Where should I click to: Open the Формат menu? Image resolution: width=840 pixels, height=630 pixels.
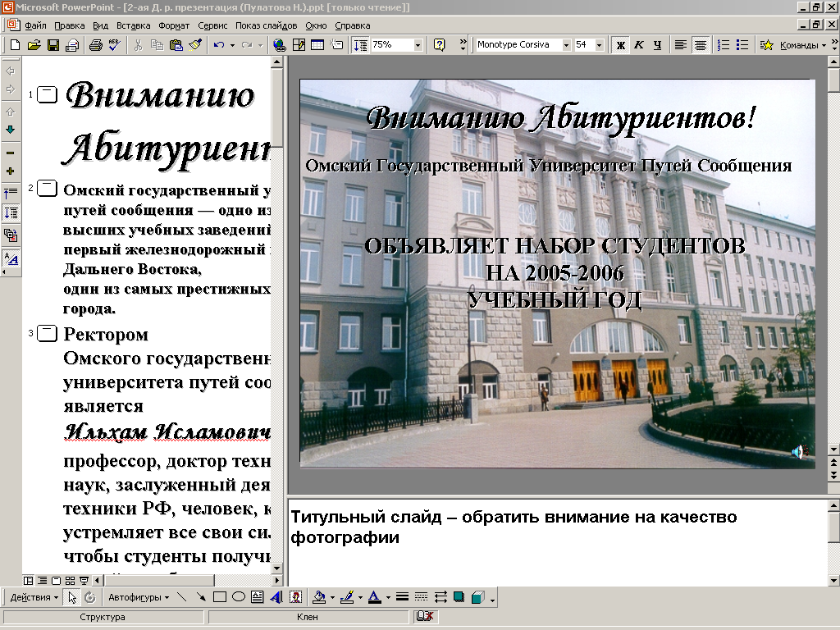point(174,25)
